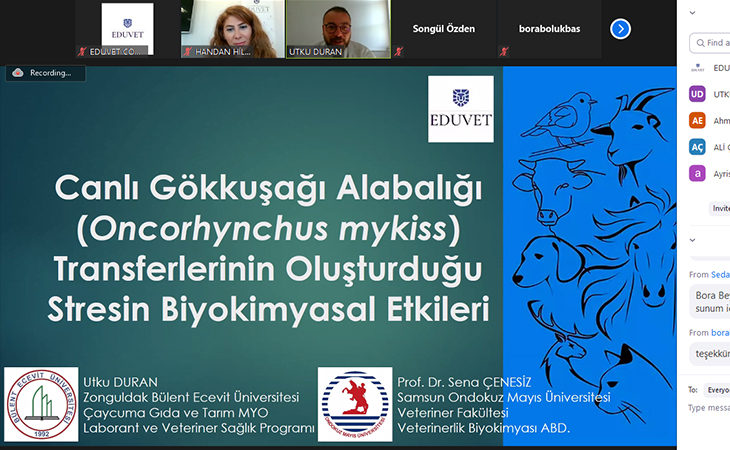Collapse the chat panel chevron

click(693, 240)
